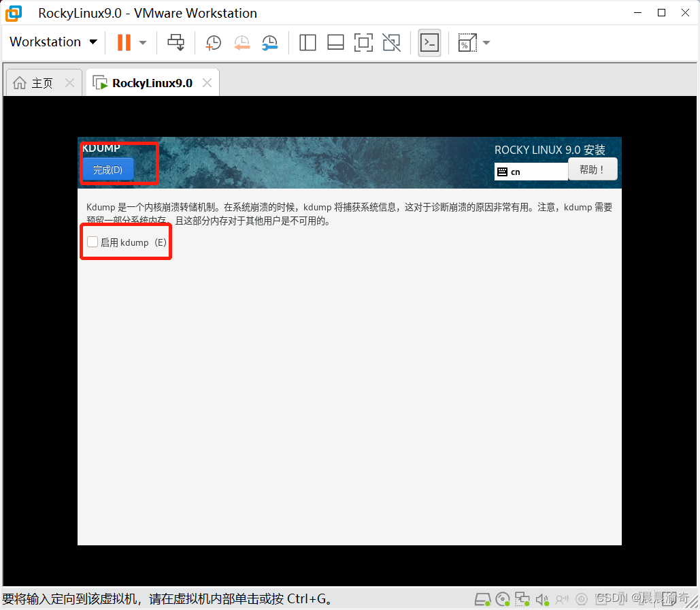Click the CD/DVD drive status icon
This screenshot has width=700, height=610.
(503, 599)
